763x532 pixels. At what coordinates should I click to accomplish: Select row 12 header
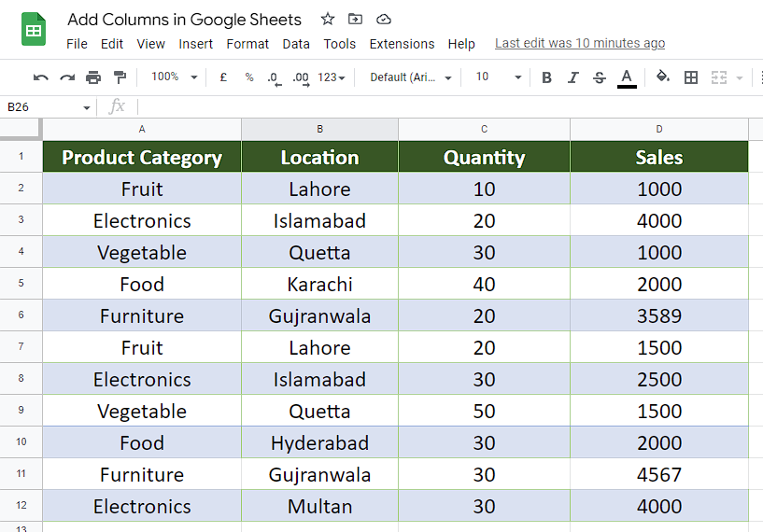21,505
